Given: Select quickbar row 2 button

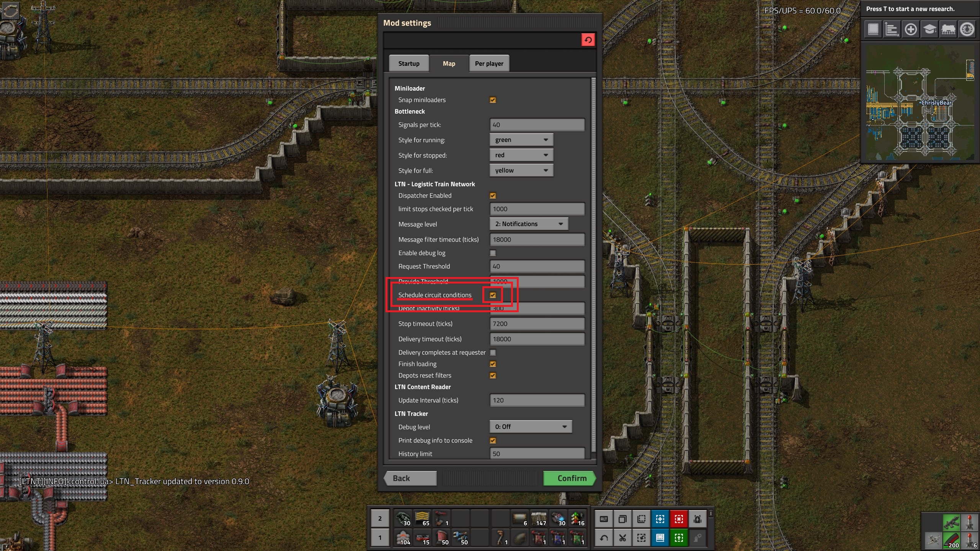Looking at the screenshot, I should 380,518.
